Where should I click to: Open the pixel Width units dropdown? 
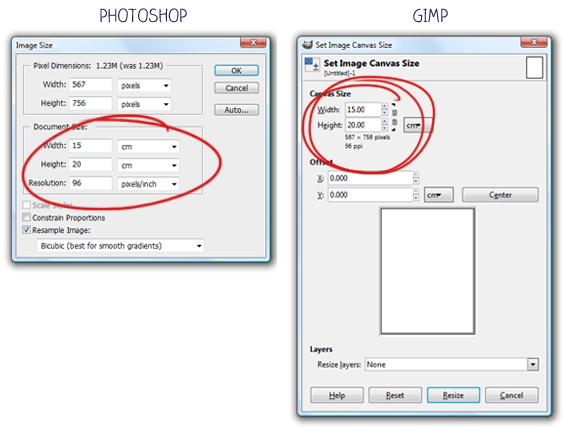144,86
